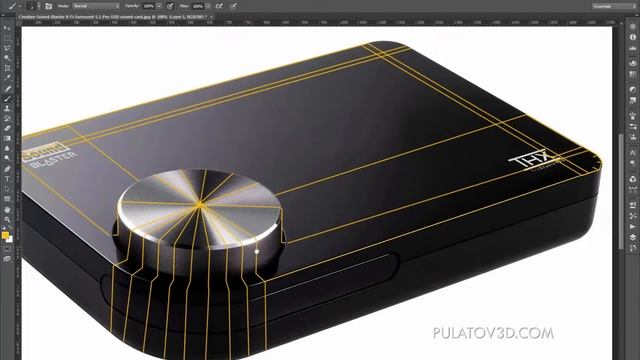
Task: Select the Crop tool
Action: coord(7,68)
